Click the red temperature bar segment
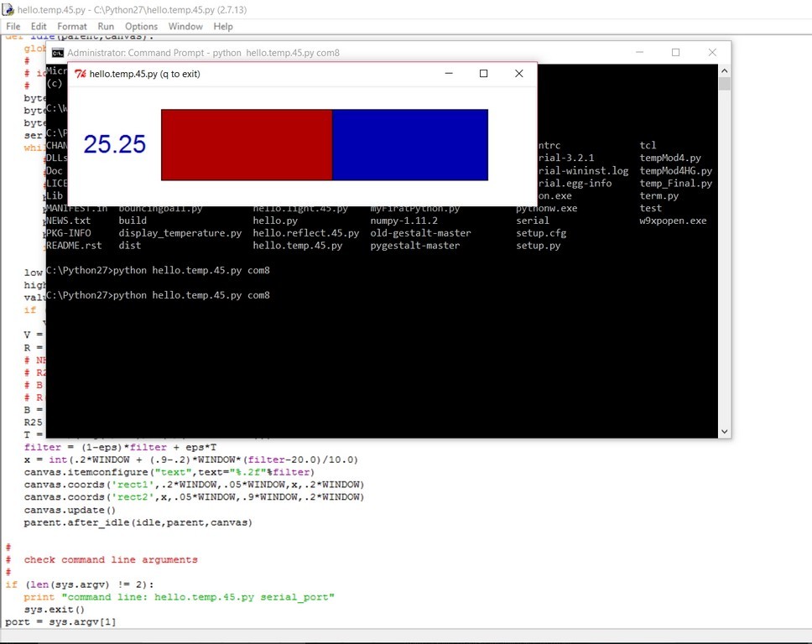812x644 pixels. [x=247, y=145]
